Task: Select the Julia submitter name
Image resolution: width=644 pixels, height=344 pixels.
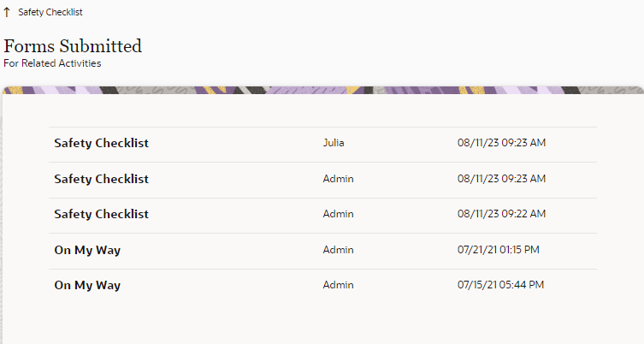Action: click(336, 143)
